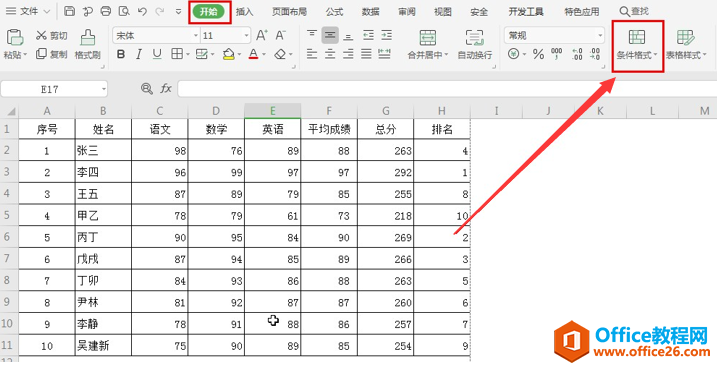Click the Paste clipboard icon
Screen dimensions: 717x369
pos(15,37)
